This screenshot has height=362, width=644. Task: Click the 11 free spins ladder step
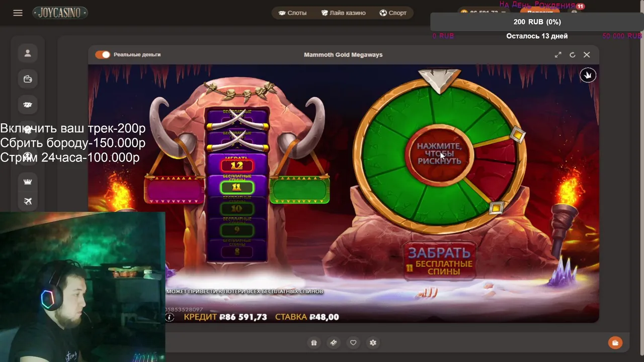(237, 187)
